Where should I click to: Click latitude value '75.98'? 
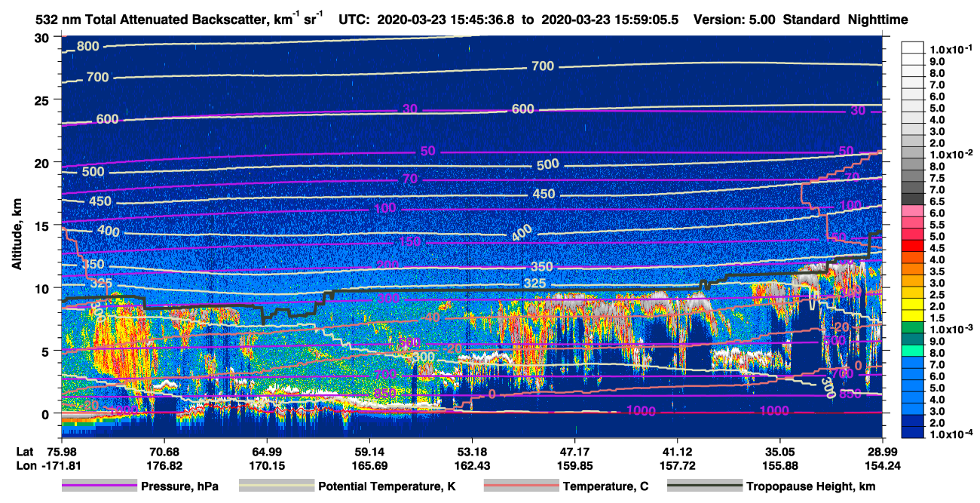click(x=60, y=452)
